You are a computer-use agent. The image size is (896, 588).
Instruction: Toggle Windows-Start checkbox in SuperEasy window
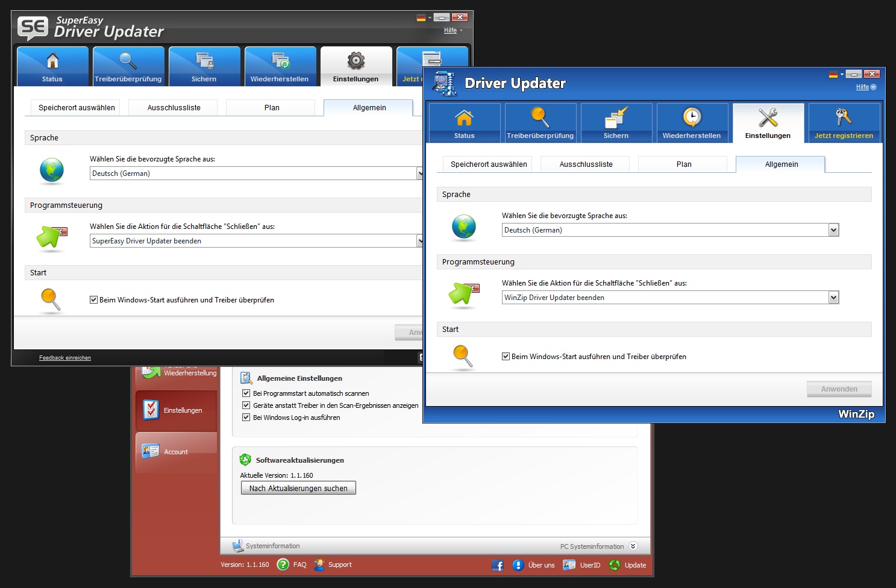[x=94, y=299]
